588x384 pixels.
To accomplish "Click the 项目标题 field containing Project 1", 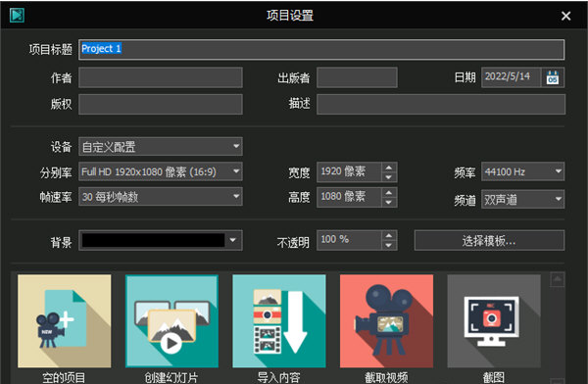I will click(x=321, y=50).
